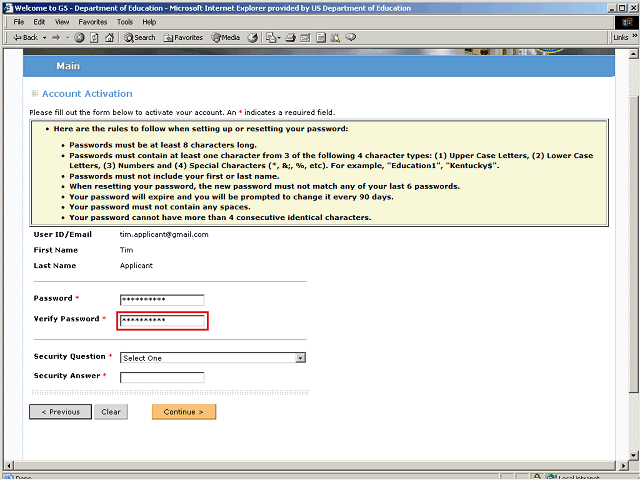Click the Security Answer input field
Screen dimensions: 640x480
162,377
